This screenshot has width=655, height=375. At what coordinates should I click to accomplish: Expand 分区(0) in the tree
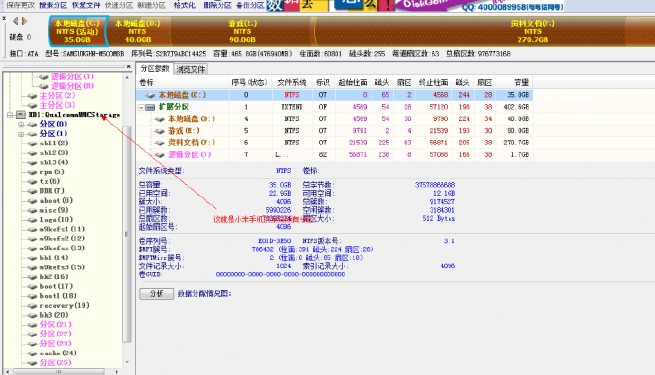coord(21,124)
